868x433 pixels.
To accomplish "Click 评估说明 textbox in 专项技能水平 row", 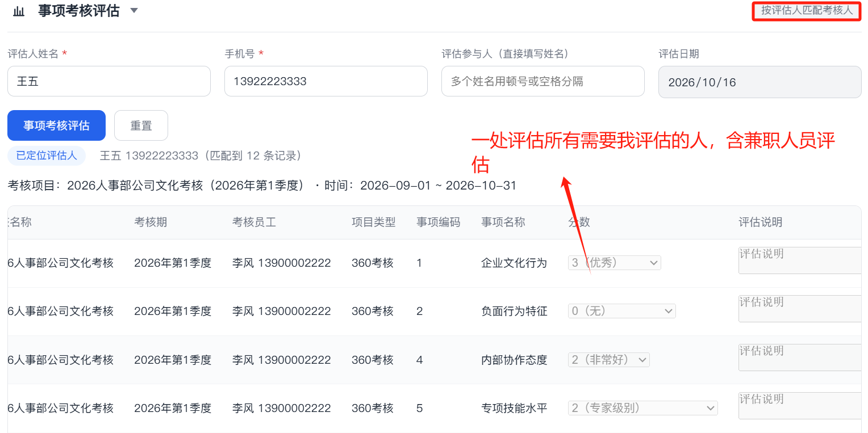I will point(800,406).
